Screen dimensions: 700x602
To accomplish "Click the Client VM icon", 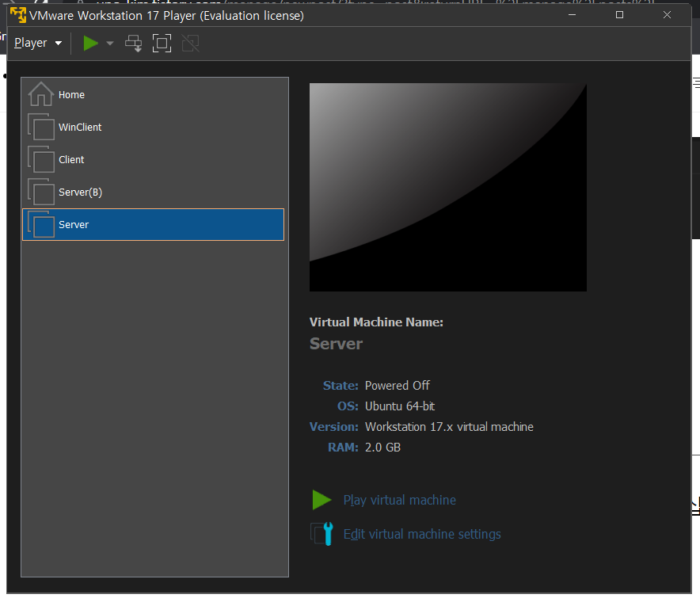I will (41, 159).
